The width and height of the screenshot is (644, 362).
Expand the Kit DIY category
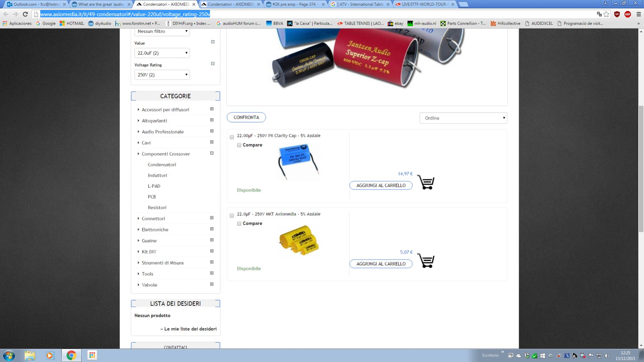click(212, 251)
